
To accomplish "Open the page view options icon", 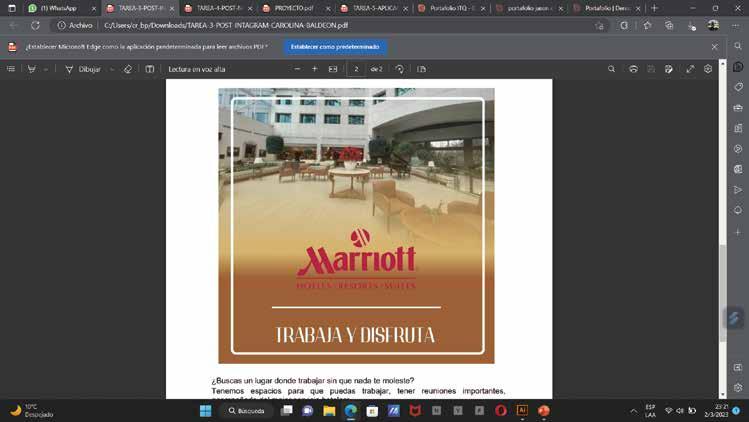I will pyautogui.click(x=421, y=69).
